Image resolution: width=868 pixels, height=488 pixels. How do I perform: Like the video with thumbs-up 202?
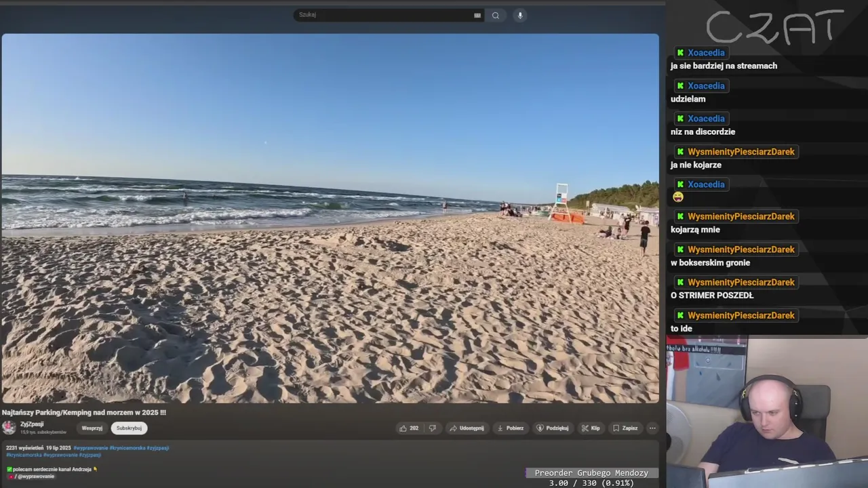(x=409, y=428)
